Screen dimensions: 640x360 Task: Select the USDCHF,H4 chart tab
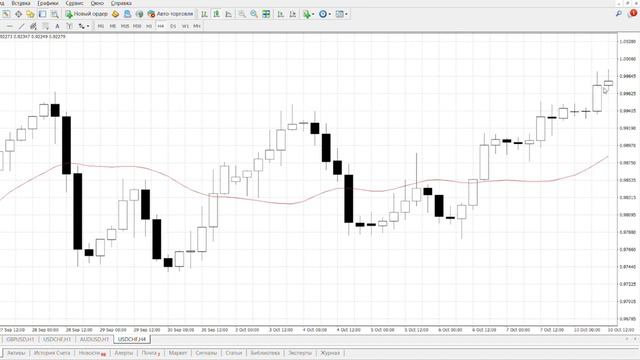click(131, 339)
